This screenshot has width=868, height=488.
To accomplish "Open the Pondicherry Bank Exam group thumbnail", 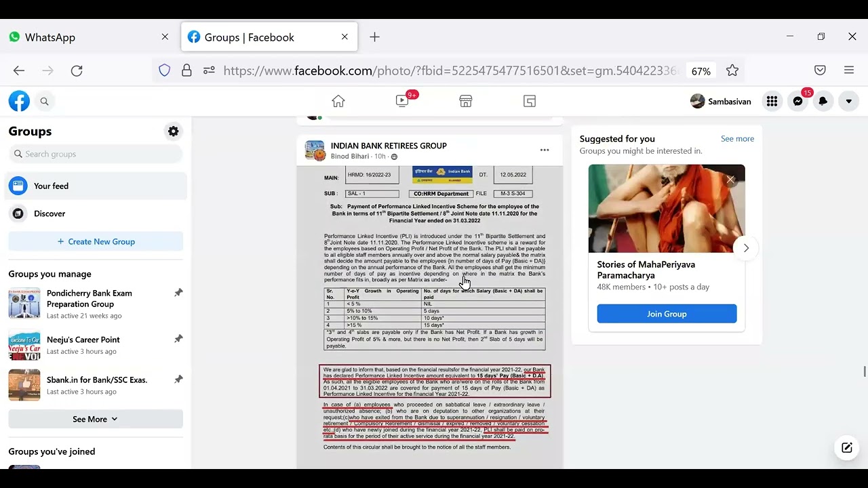I will [24, 304].
